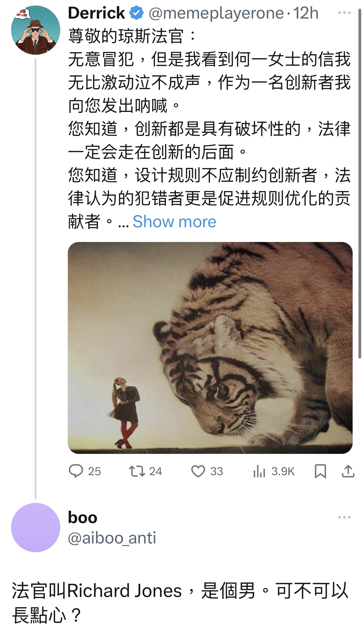Image resolution: width=364 pixels, height=639 pixels.
Task: Click the vertical scrollbar on the right
Action: 360,184
